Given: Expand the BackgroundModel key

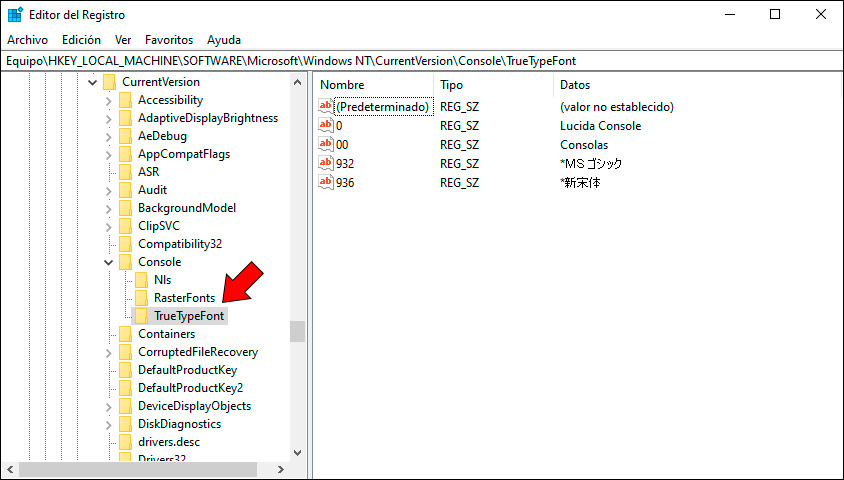Looking at the screenshot, I should click(108, 208).
